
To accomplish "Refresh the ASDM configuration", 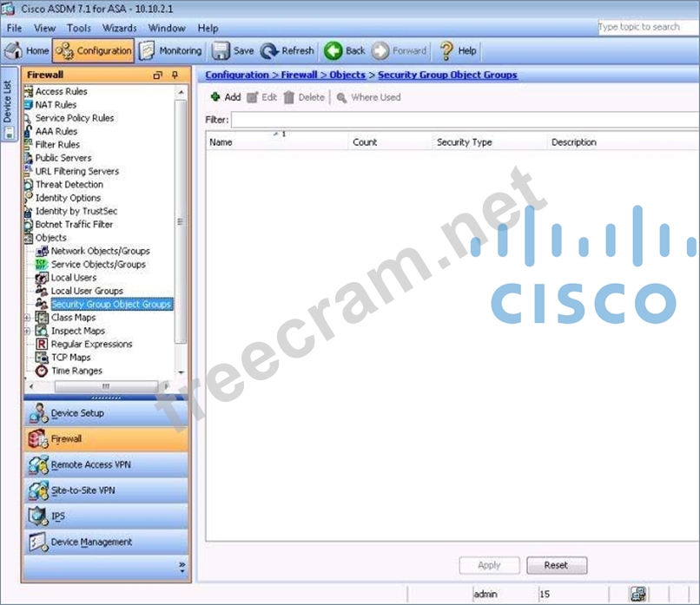I will [270, 51].
